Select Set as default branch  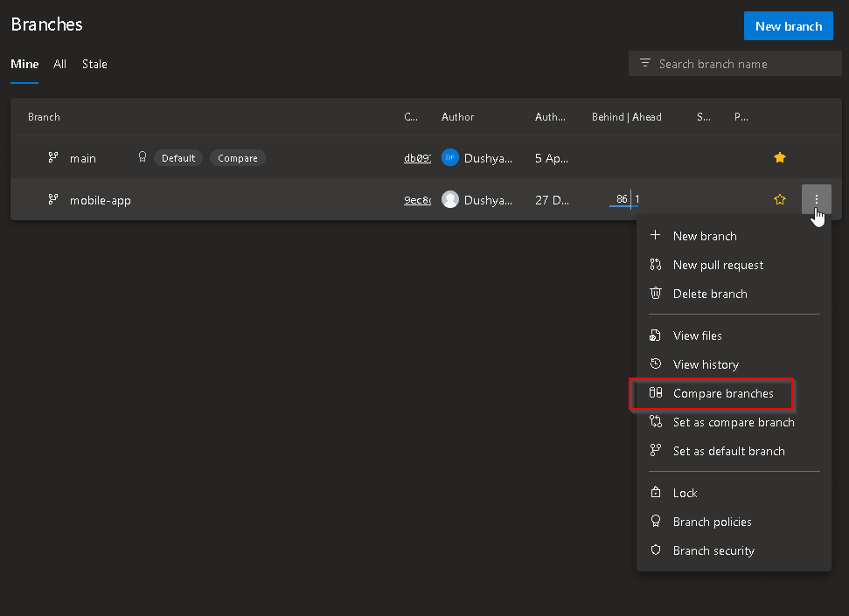coord(734,451)
